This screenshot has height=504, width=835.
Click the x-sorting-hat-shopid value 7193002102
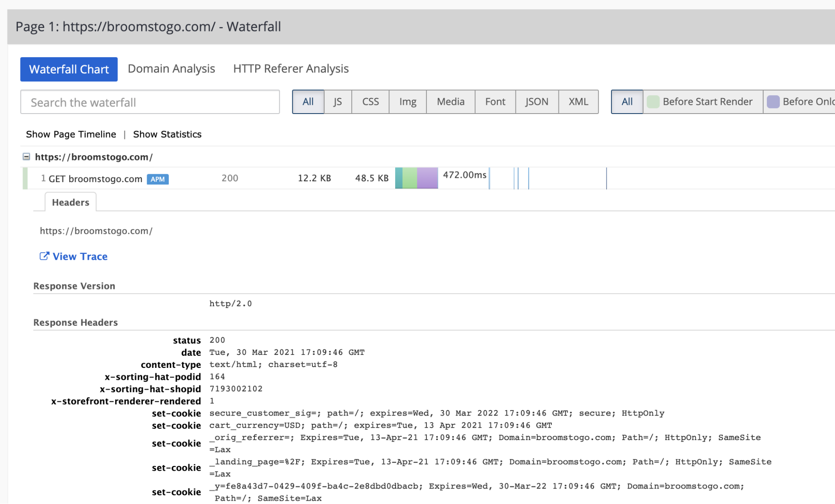point(236,389)
